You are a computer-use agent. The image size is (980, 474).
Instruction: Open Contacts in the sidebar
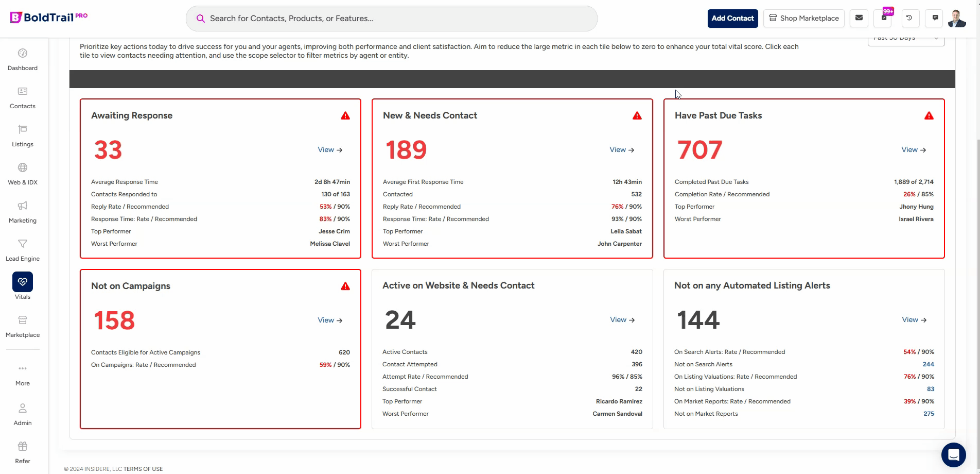coord(23,98)
